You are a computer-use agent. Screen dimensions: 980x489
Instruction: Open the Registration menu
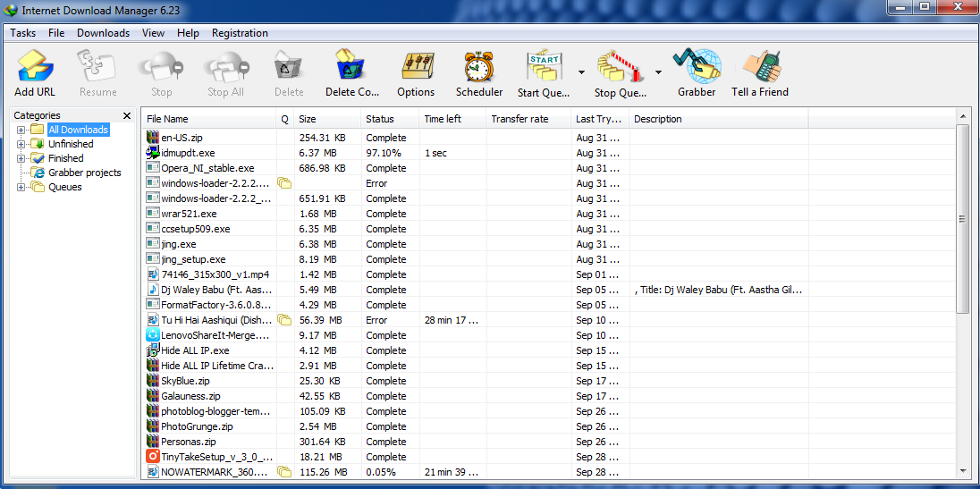click(x=240, y=33)
